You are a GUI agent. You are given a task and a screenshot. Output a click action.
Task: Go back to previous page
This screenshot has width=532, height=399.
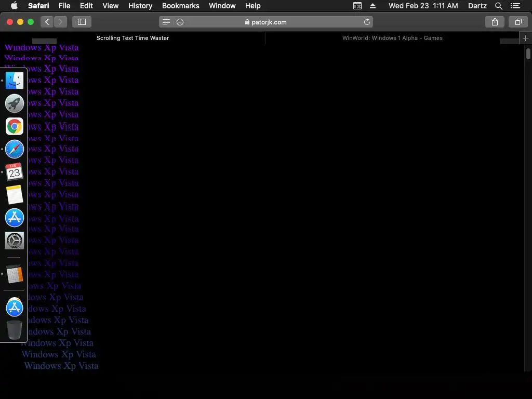(47, 22)
